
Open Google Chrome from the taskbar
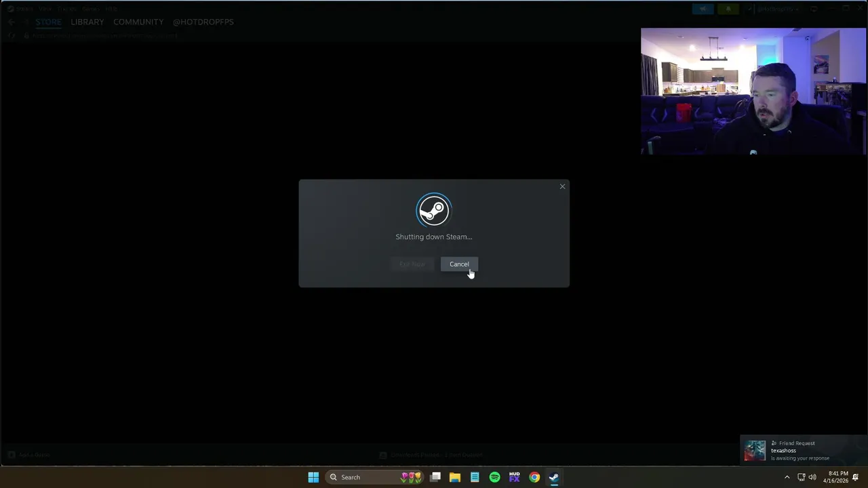pos(534,477)
